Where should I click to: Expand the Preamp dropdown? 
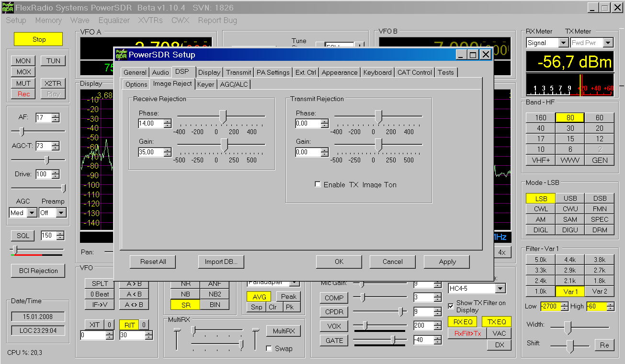[61, 213]
